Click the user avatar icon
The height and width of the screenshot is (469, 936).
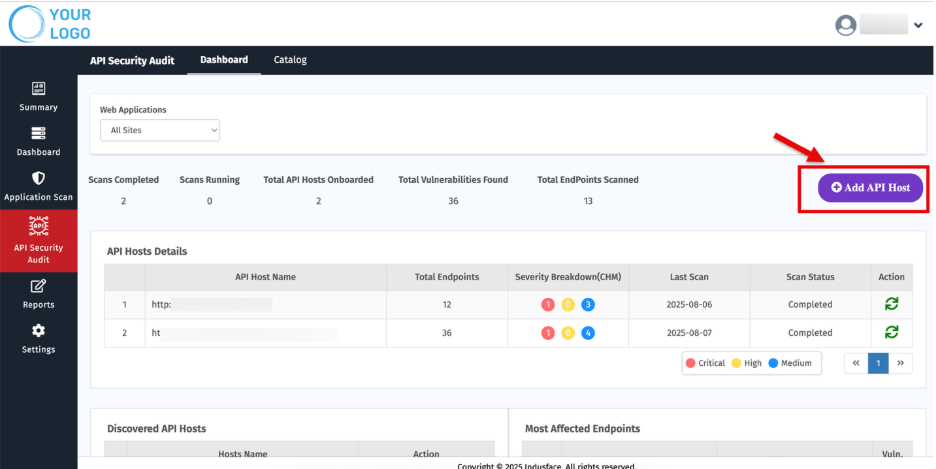tap(845, 25)
